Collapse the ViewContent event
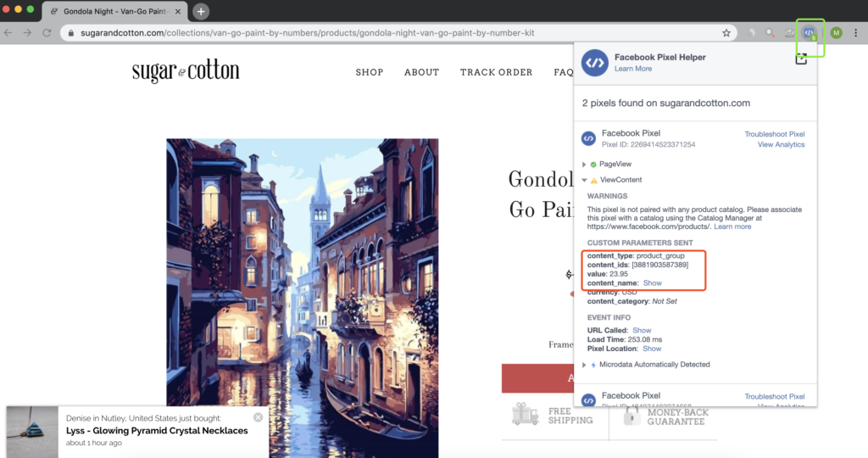This screenshot has width=868, height=458. [x=585, y=180]
